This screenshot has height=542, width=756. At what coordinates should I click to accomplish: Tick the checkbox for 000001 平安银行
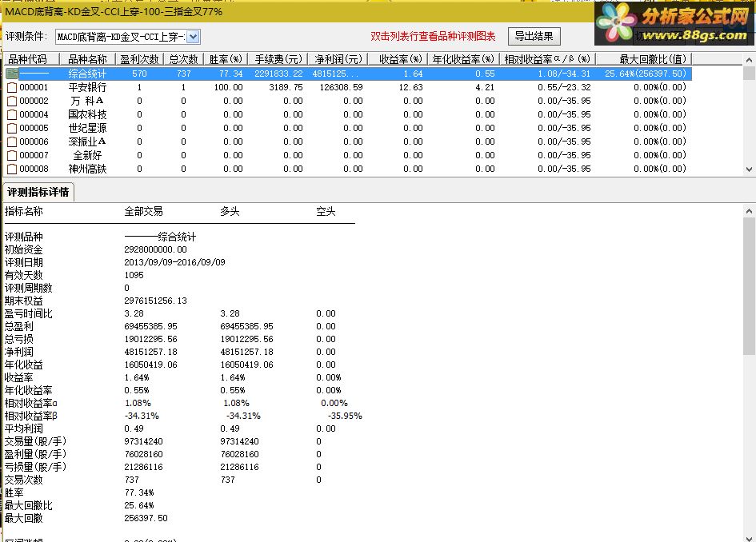coord(12,88)
